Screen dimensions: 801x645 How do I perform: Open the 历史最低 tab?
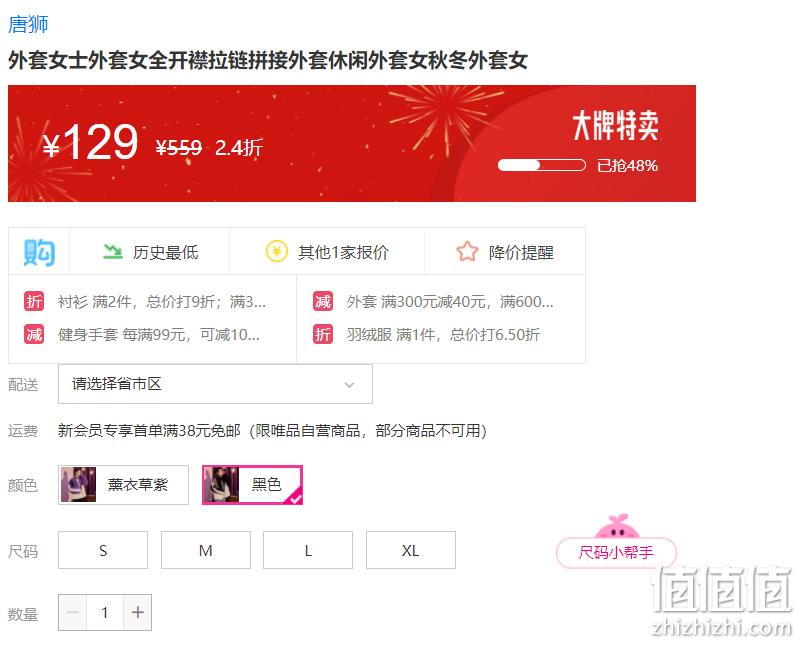coord(150,252)
